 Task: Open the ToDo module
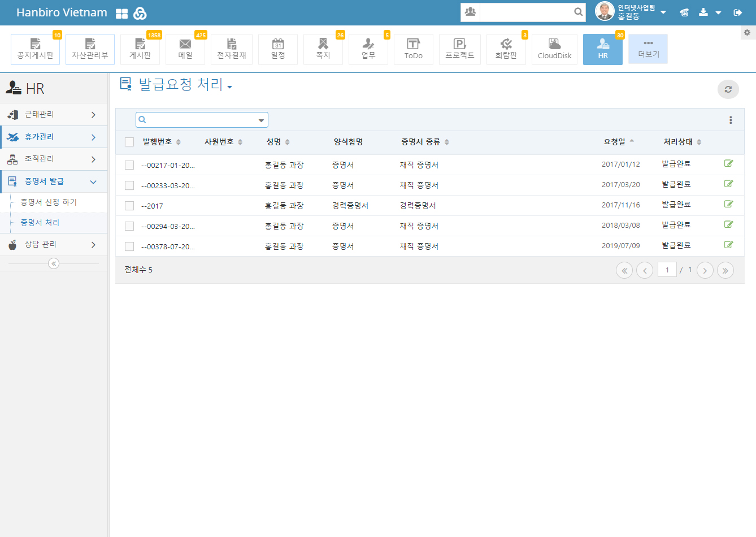[x=414, y=49]
